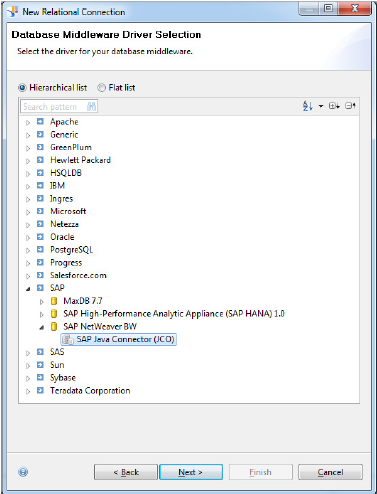Select the Hierarchical list radio button

click(x=22, y=88)
